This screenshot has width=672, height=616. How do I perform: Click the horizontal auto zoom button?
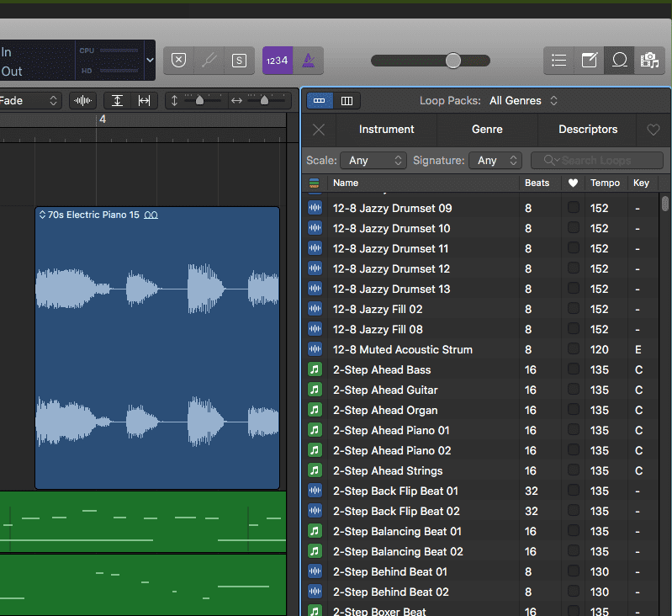click(x=145, y=101)
